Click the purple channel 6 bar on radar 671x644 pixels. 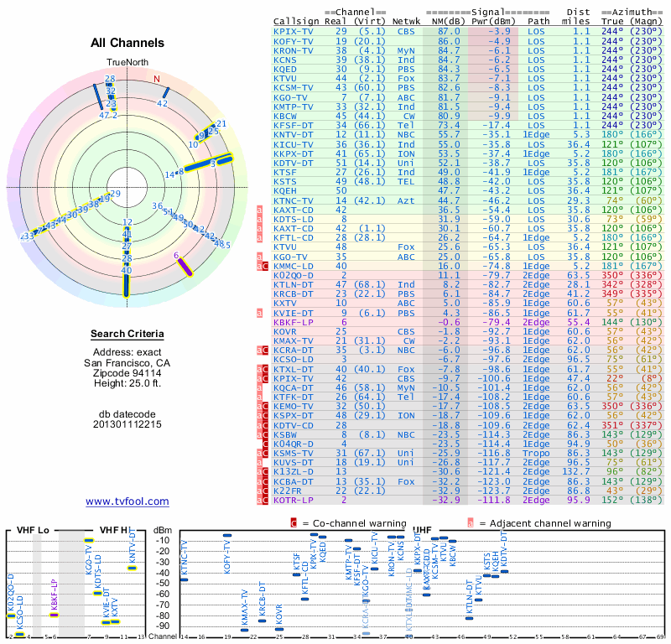[185, 267]
